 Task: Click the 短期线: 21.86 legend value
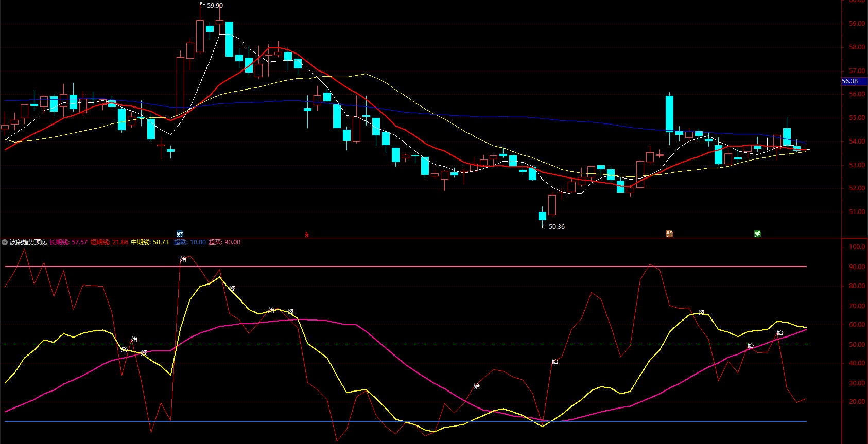(109, 242)
